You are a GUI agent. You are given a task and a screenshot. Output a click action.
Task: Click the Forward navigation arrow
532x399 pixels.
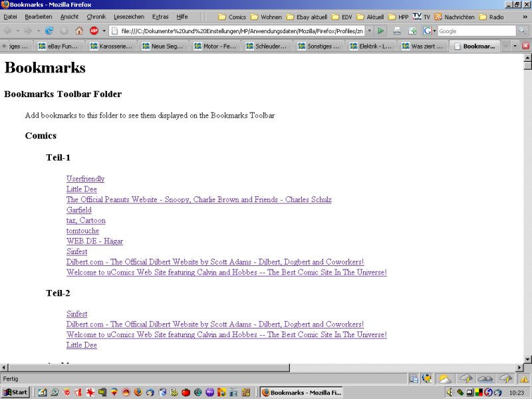(x=28, y=31)
